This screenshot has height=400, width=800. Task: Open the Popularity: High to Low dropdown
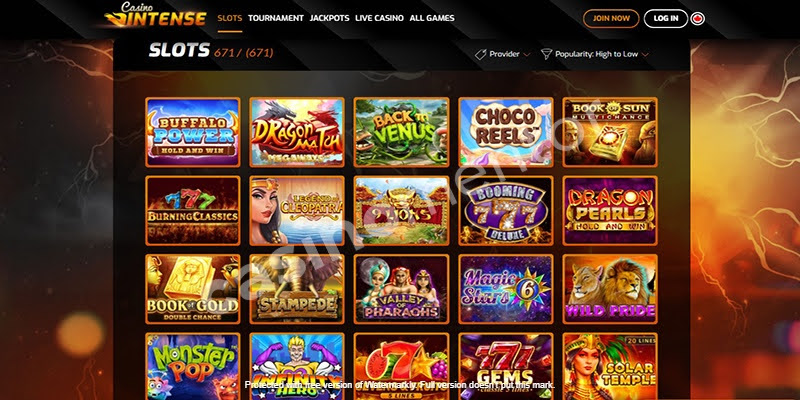point(595,54)
